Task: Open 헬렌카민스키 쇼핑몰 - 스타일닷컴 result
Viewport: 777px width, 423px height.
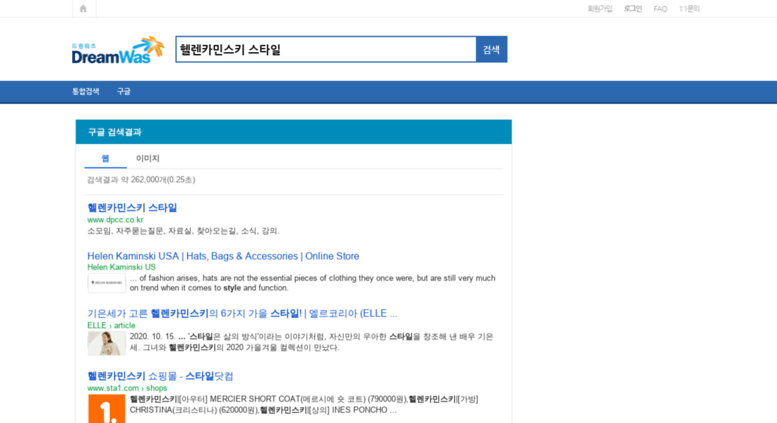Action: [160, 376]
